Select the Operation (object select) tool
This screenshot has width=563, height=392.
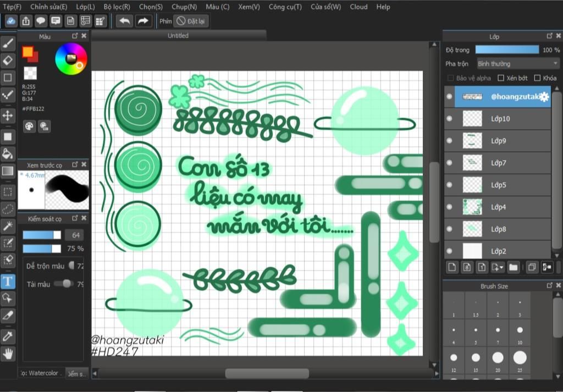[8, 299]
